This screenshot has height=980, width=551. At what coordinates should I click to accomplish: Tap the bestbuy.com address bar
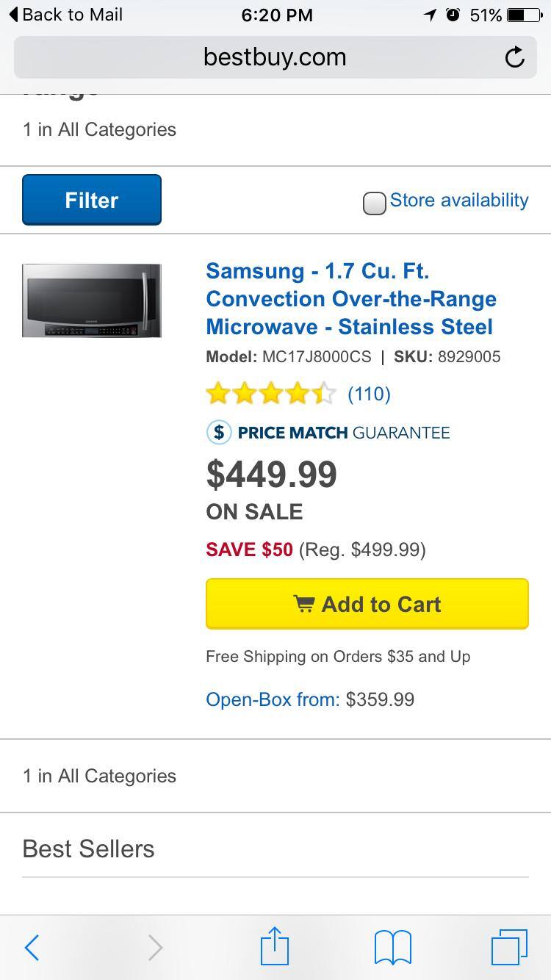click(275, 57)
